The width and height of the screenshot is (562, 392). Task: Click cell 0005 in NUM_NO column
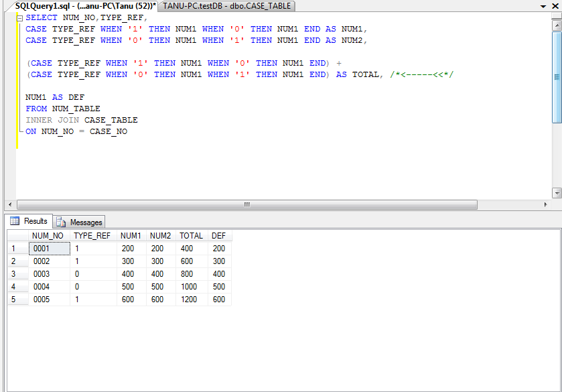point(49,300)
